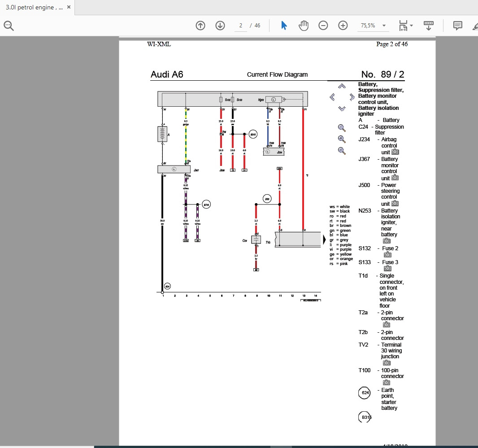
Task: Click the 'Audi A6' heading text
Action: [x=167, y=74]
